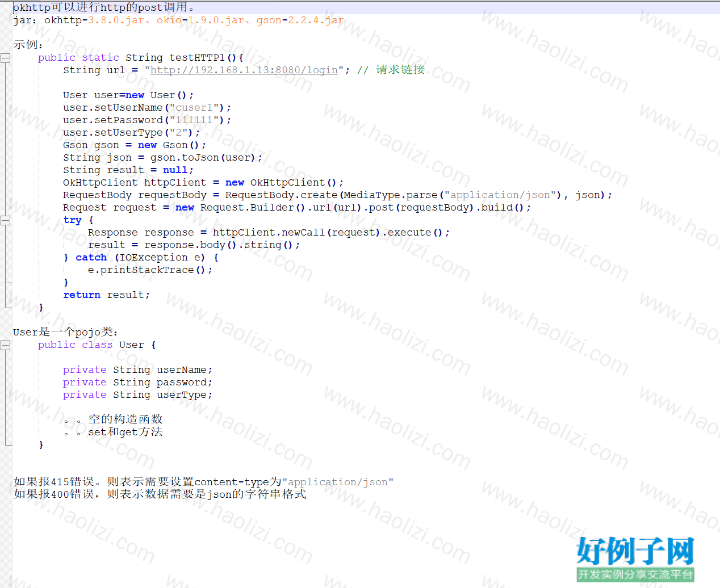Click the OkHttpClient httpClient declaration line

pos(203,183)
